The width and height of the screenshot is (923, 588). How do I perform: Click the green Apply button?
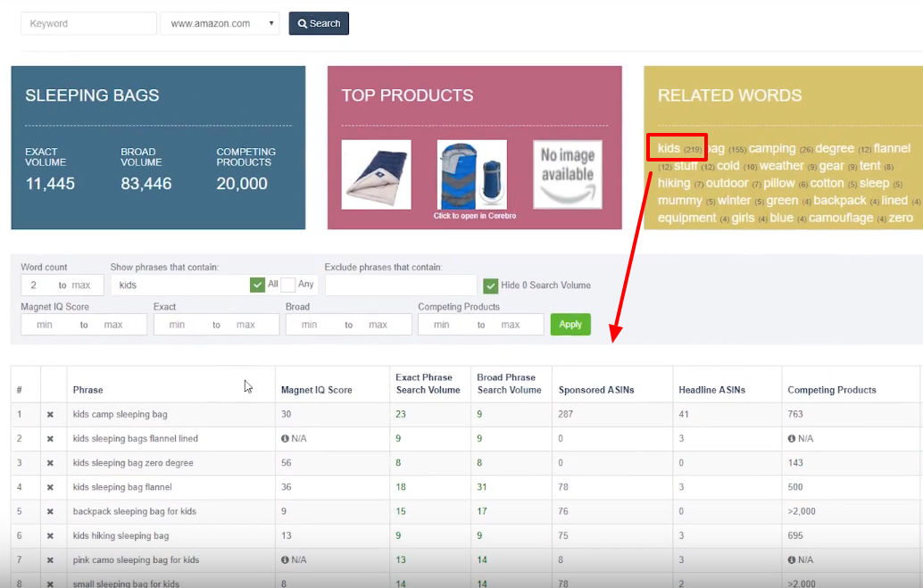tap(570, 324)
